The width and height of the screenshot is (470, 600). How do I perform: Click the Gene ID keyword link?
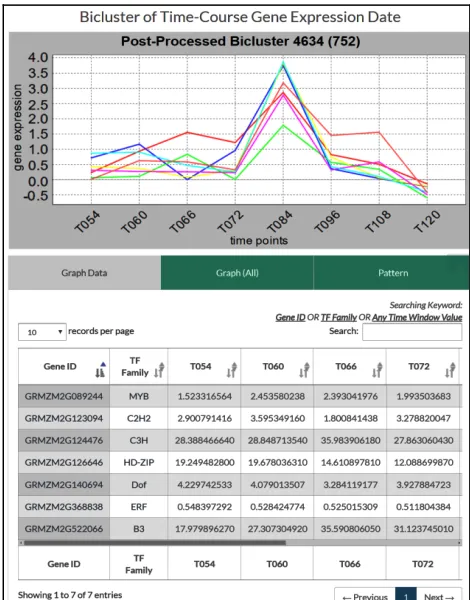coord(290,318)
